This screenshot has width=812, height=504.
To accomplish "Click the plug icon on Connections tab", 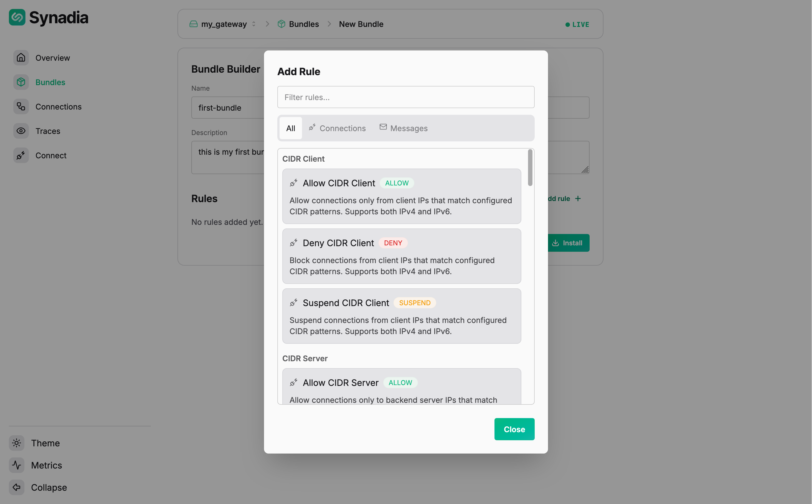I will (312, 127).
